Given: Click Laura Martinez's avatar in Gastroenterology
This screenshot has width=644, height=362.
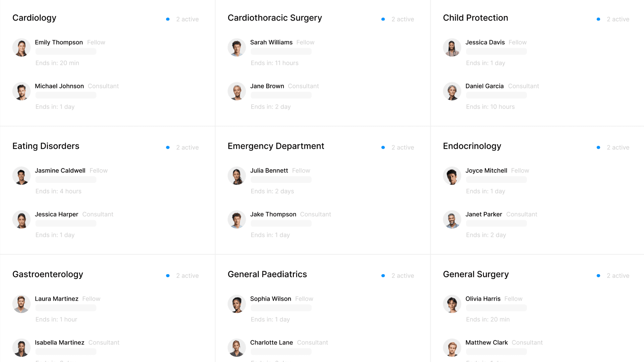Looking at the screenshot, I should click(21, 304).
